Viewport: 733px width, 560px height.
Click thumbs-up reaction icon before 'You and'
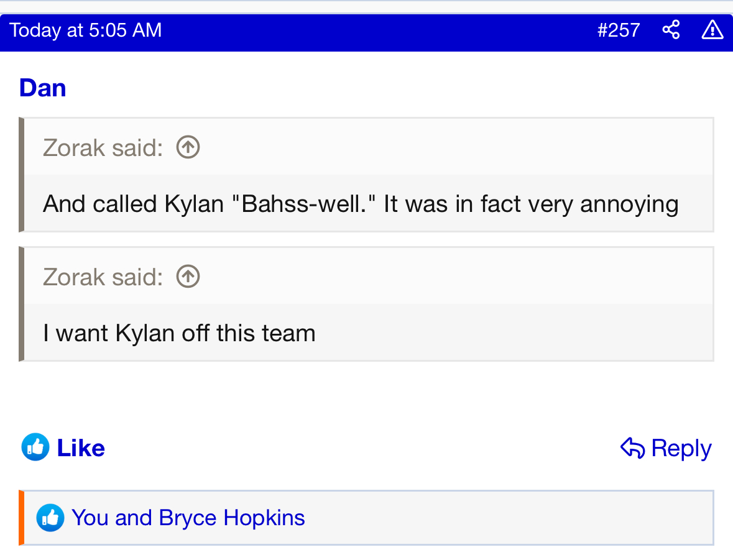50,518
